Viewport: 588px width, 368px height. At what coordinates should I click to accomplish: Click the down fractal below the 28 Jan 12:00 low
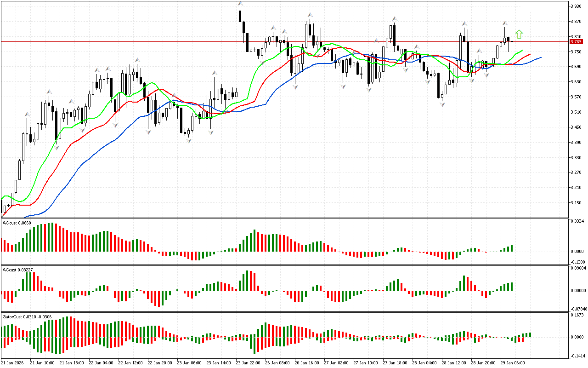[x=442, y=105]
